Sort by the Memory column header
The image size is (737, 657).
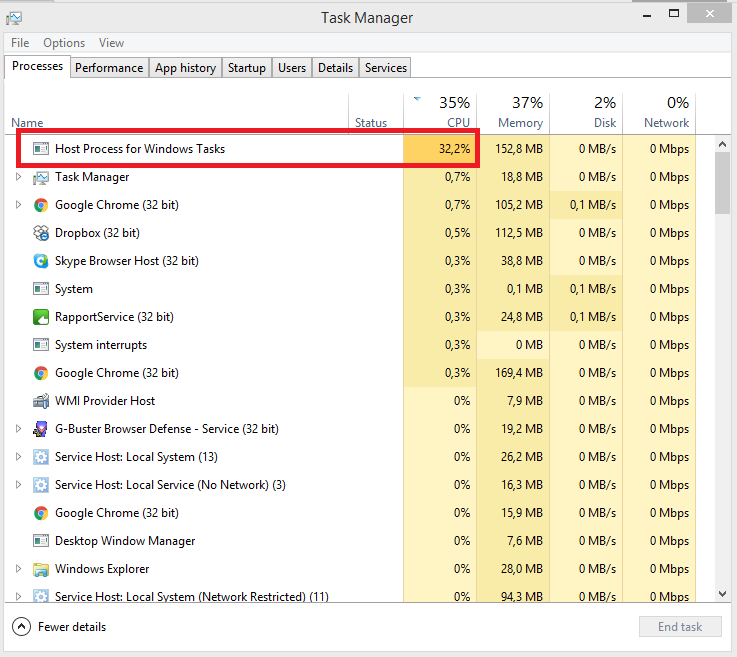click(x=513, y=113)
